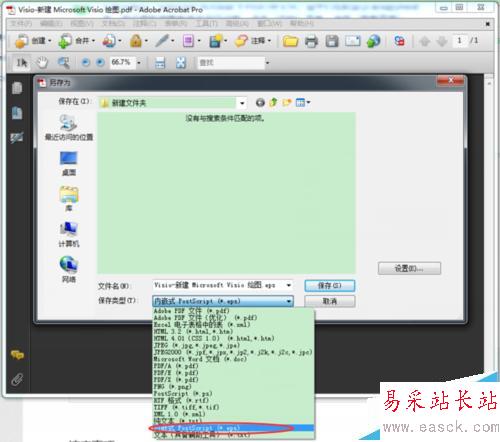Click the Save (保存) button
The height and width of the screenshot is (442, 500).
click(329, 286)
